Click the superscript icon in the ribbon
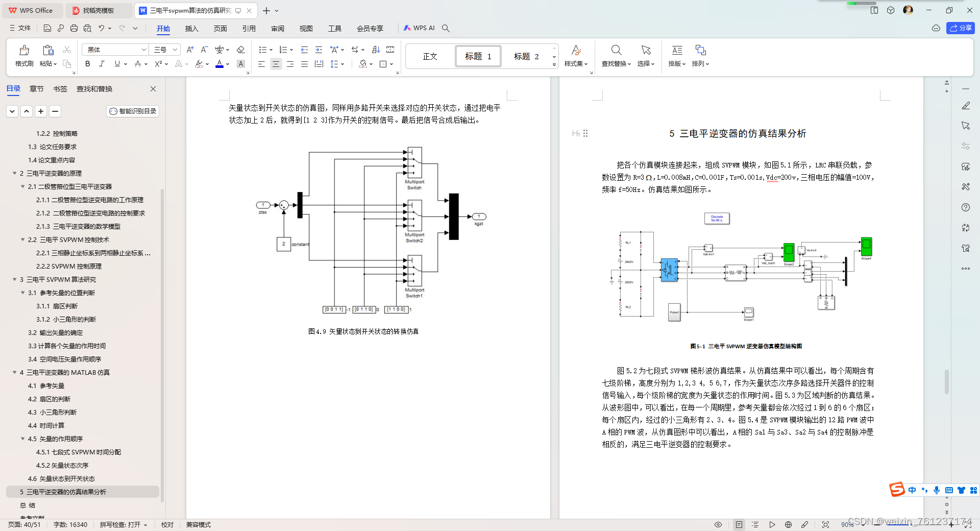 [159, 64]
